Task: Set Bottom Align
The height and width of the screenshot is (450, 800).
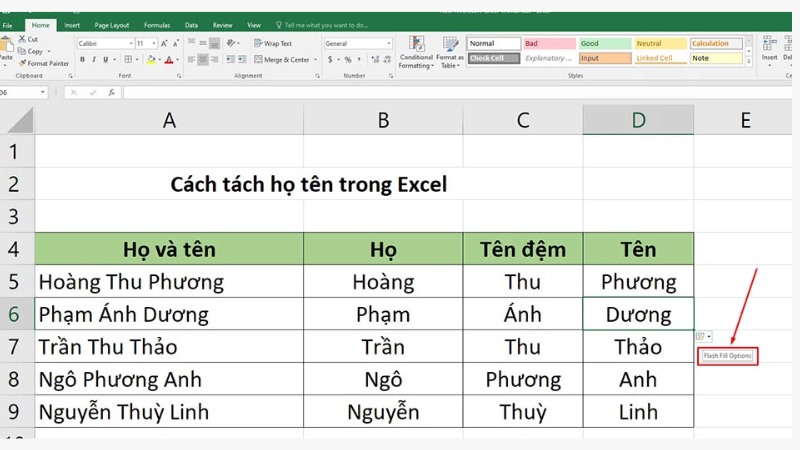Action: [215, 43]
